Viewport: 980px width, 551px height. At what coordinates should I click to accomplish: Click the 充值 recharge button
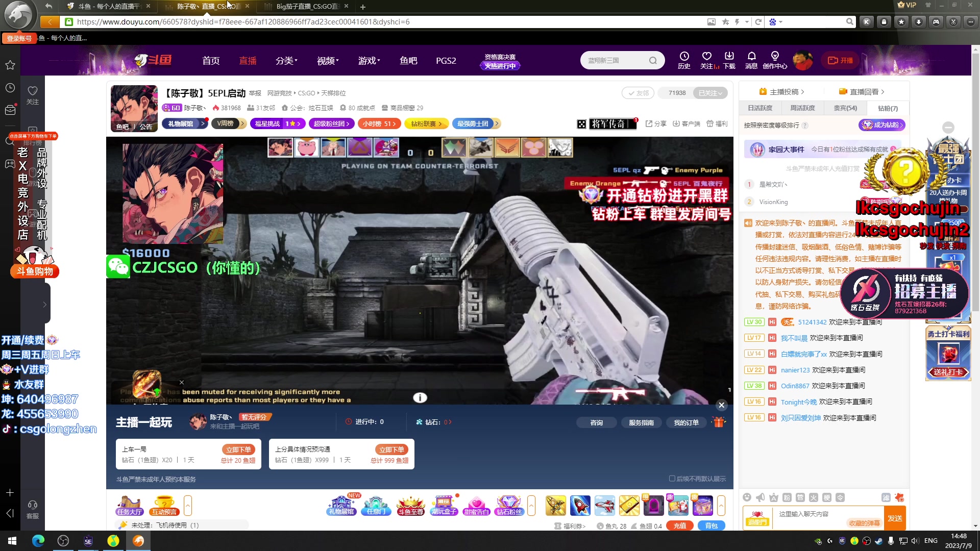pos(680,526)
